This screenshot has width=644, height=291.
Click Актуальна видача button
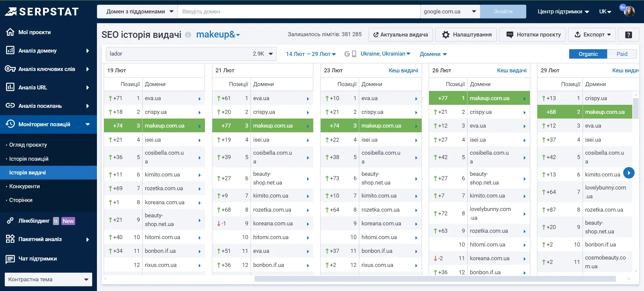(x=401, y=34)
